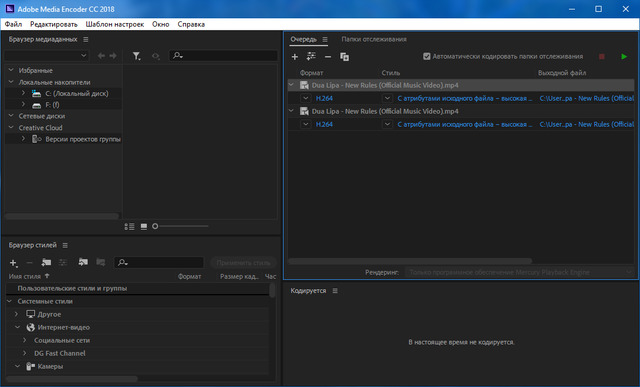Click the thumbnail size slider in Media Browser
The image size is (640, 387).
pos(180,226)
